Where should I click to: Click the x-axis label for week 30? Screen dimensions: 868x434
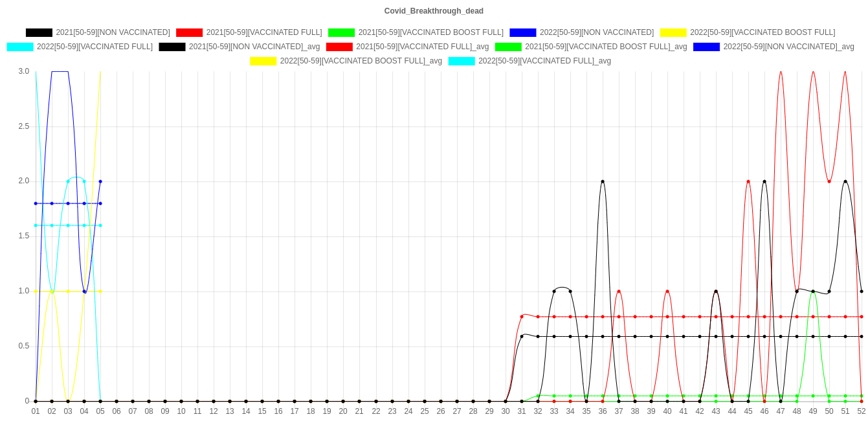506,411
